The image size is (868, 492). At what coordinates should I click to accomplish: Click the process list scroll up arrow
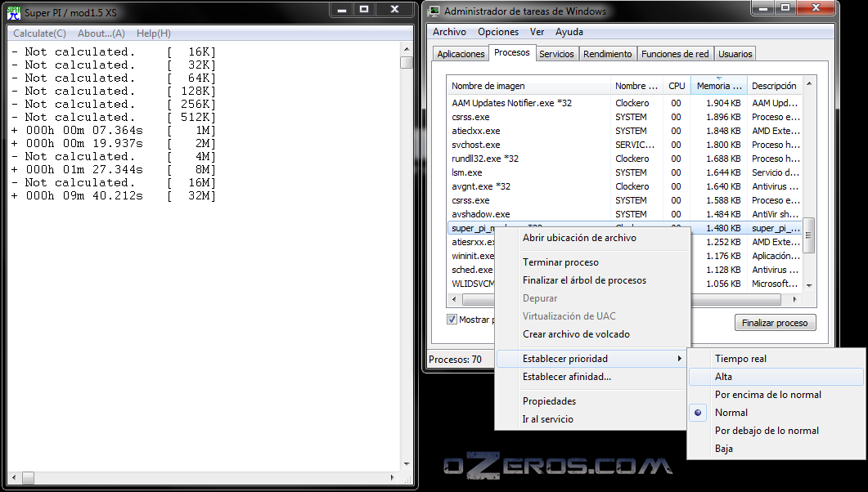coord(809,83)
